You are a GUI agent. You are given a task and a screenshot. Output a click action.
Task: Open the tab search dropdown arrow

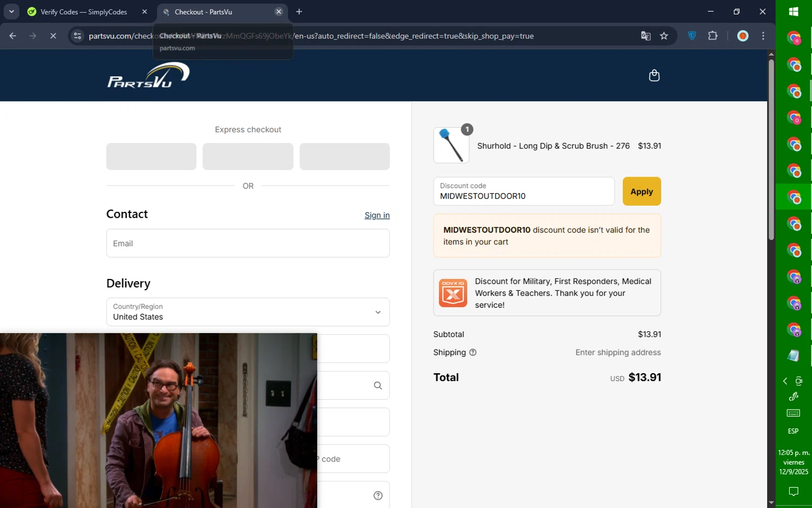coord(11,11)
